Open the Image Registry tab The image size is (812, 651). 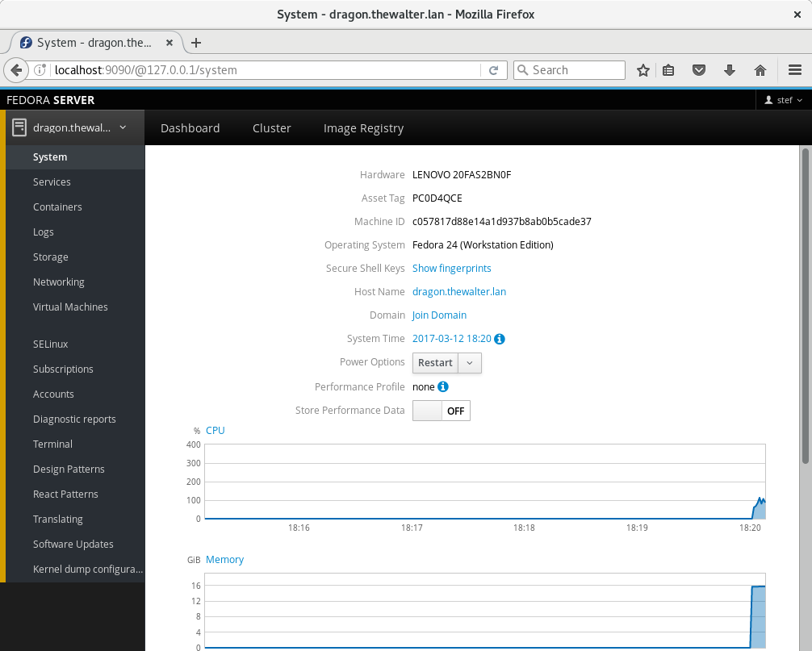(363, 128)
